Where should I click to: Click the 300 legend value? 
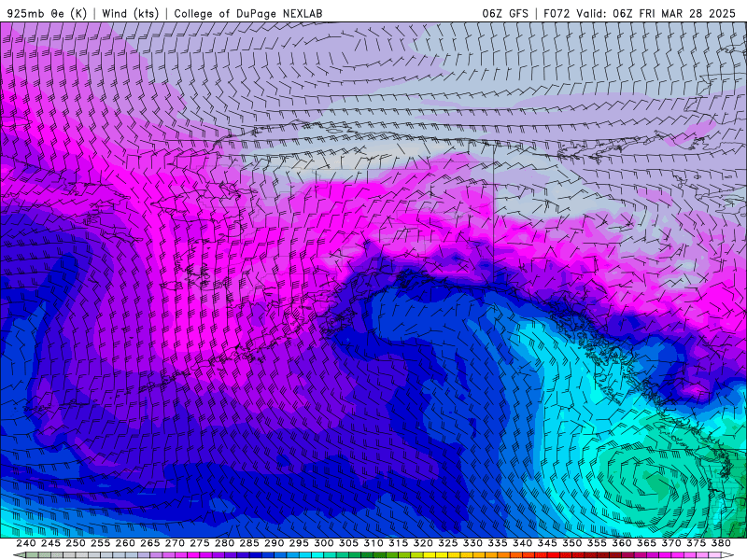[x=324, y=543]
